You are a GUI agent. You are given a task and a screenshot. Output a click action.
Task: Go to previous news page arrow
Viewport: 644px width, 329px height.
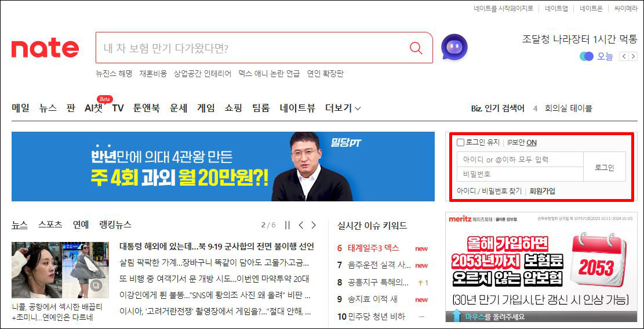301,225
